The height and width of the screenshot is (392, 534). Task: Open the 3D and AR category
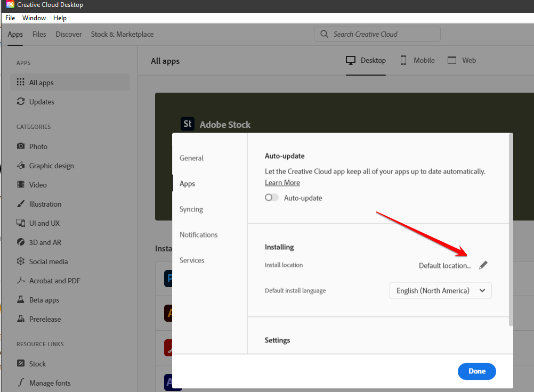20,242
